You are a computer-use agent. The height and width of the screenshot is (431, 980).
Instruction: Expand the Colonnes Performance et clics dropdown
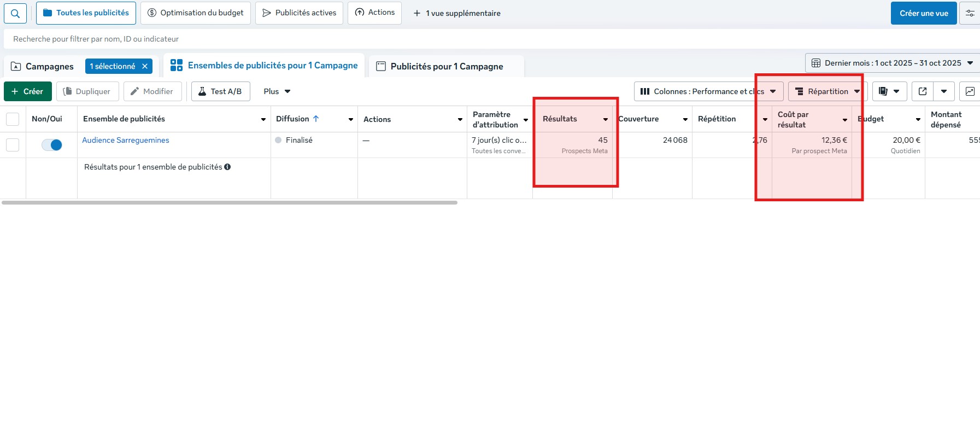tap(708, 91)
